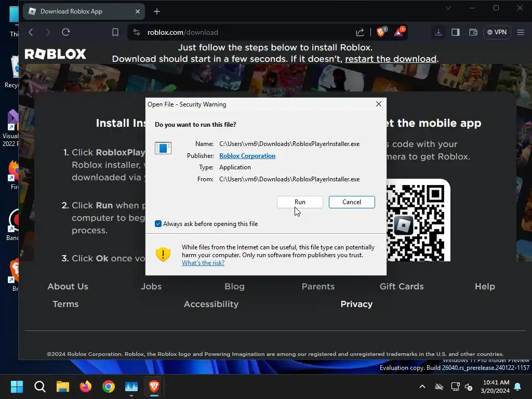Go forward in Brave browser
This screenshot has width=532, height=399.
point(48,32)
